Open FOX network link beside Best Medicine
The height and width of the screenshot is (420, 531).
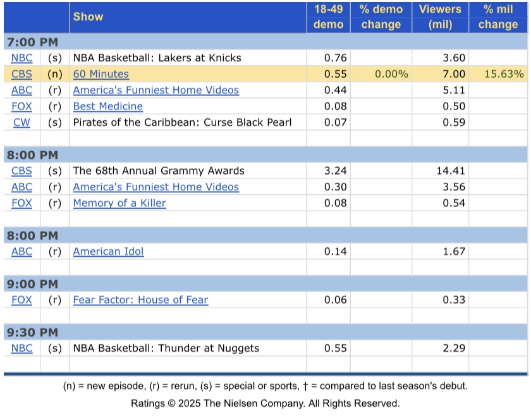click(21, 106)
